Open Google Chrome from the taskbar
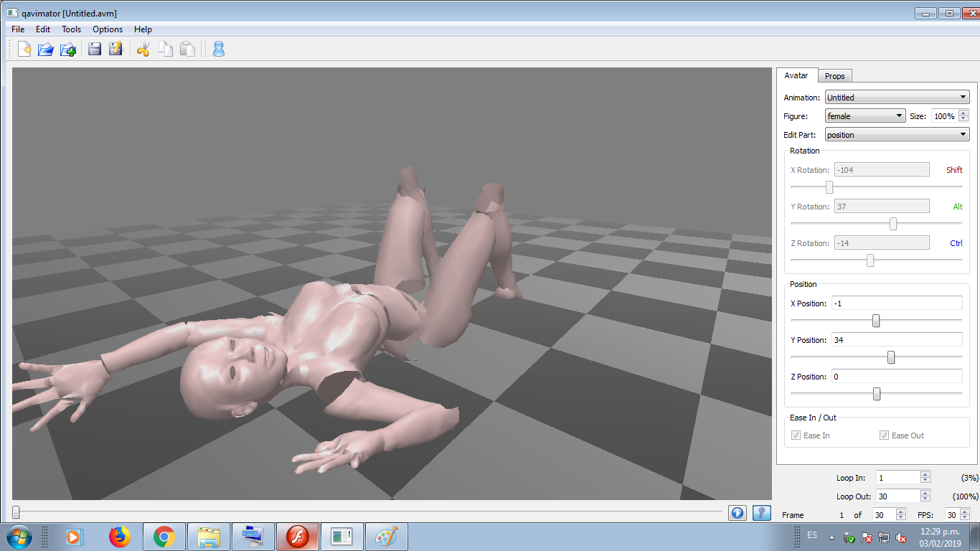The height and width of the screenshot is (551, 980). [x=164, y=537]
